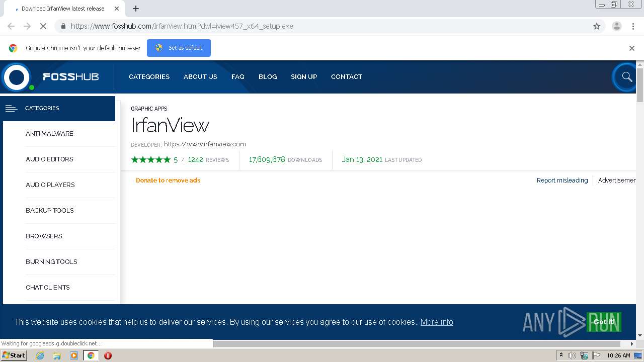
Task: Open the FAQ nav item
Action: [238, 77]
